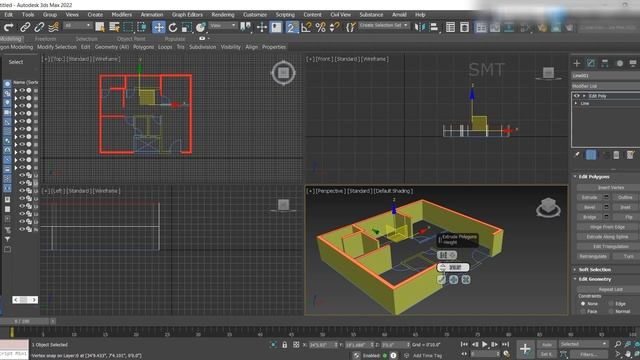Toggle the Ribbon display icon
This screenshot has width=640, height=360.
point(481,27)
